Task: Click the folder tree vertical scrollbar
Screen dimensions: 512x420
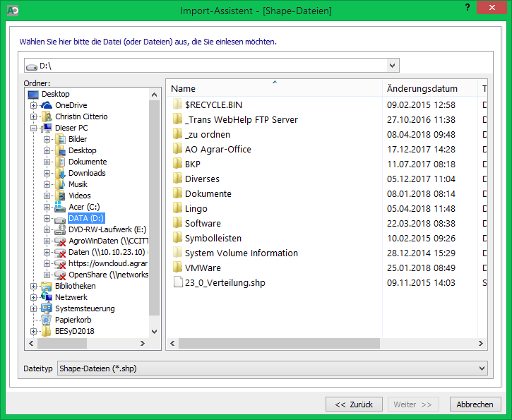Action: (x=155, y=212)
